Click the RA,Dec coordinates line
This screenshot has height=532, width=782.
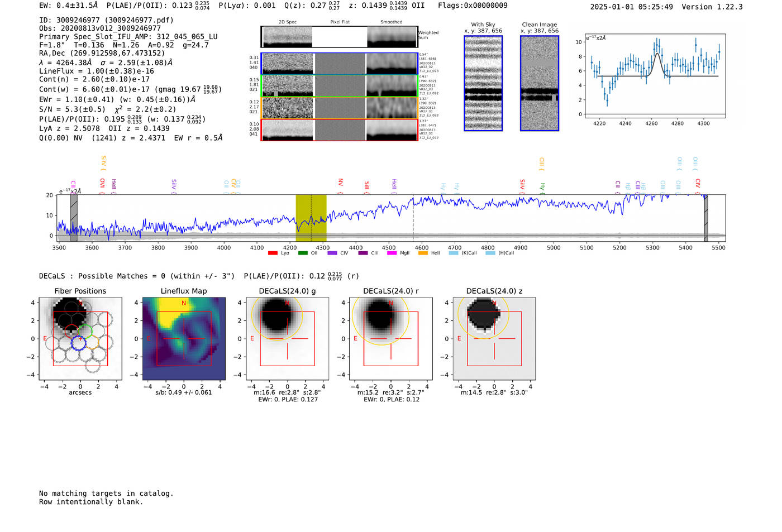(x=102, y=54)
